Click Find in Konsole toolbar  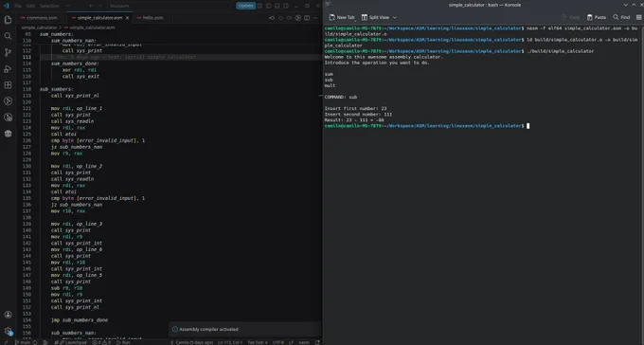tap(621, 17)
